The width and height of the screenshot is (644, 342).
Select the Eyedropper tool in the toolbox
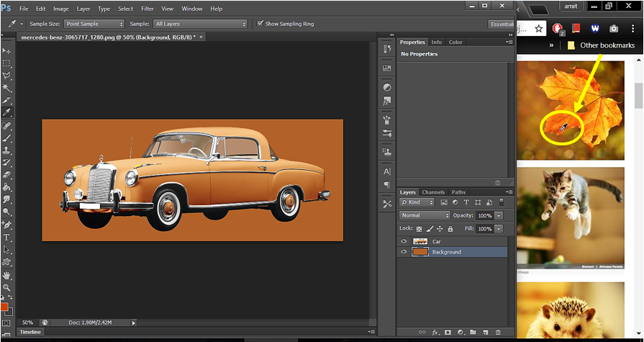pyautogui.click(x=6, y=112)
